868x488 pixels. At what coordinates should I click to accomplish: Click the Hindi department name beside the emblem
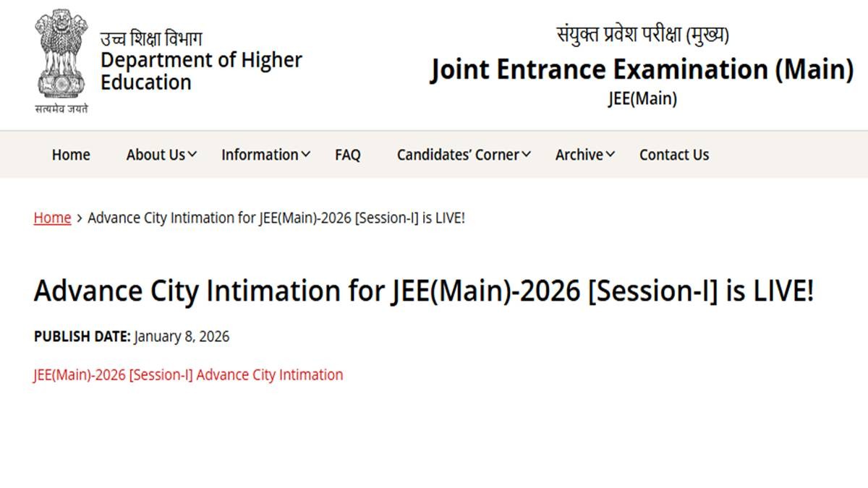click(151, 38)
